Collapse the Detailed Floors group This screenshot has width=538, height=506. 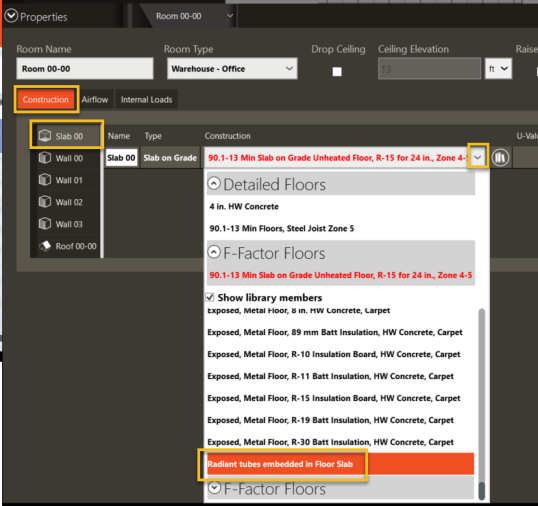click(x=214, y=184)
